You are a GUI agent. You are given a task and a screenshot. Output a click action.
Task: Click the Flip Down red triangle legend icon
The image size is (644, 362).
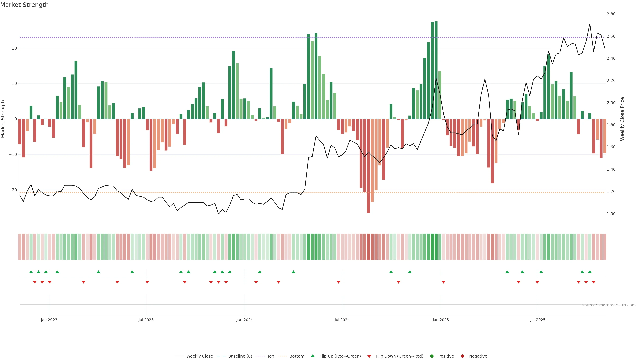coord(369,356)
